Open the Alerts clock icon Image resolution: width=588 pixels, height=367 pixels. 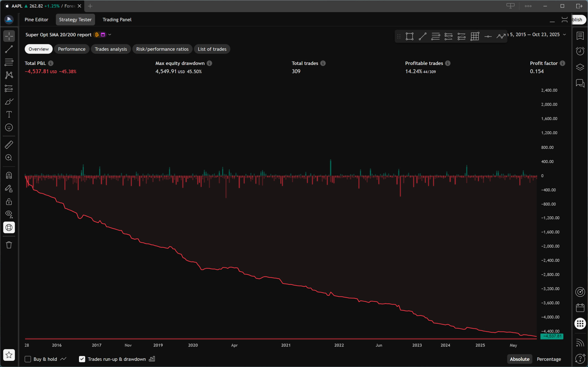(x=580, y=51)
